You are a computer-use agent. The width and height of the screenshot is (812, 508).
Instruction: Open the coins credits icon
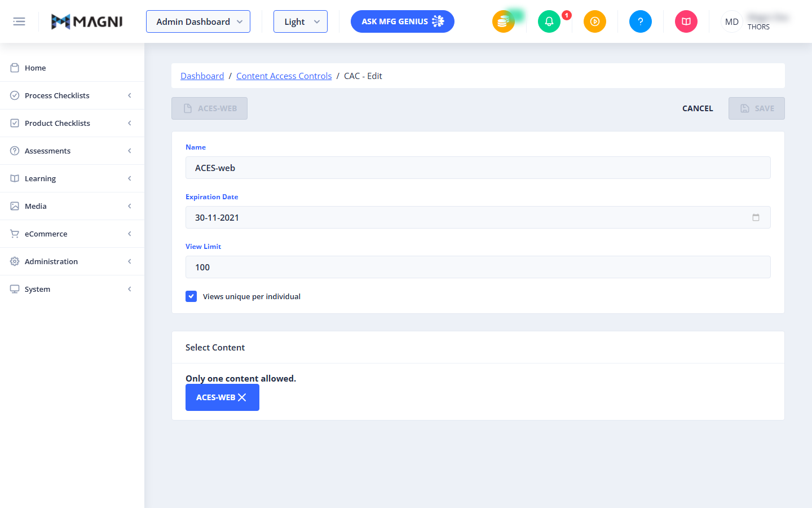(503, 21)
